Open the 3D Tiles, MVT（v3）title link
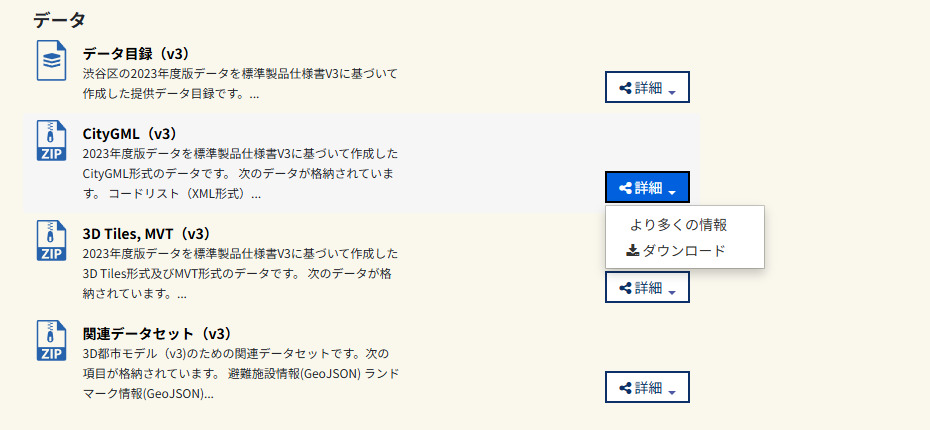 (x=148, y=234)
